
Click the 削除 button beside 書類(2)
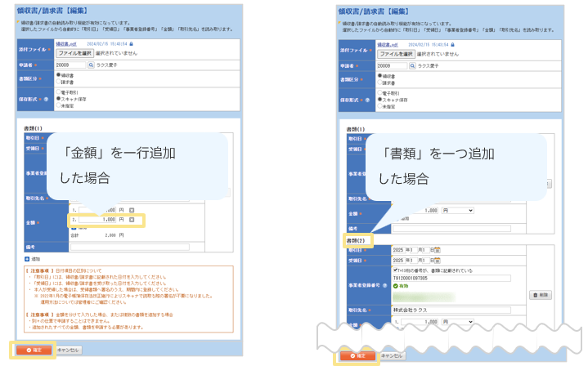point(539,294)
